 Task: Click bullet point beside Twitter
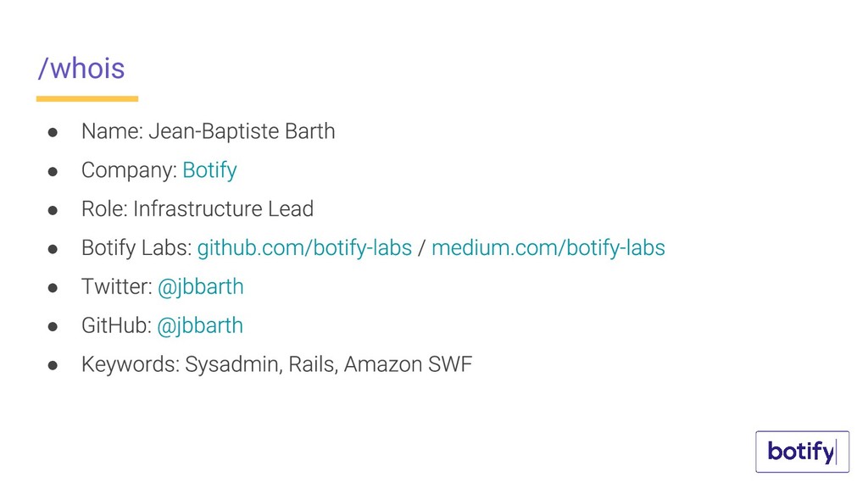click(x=53, y=288)
